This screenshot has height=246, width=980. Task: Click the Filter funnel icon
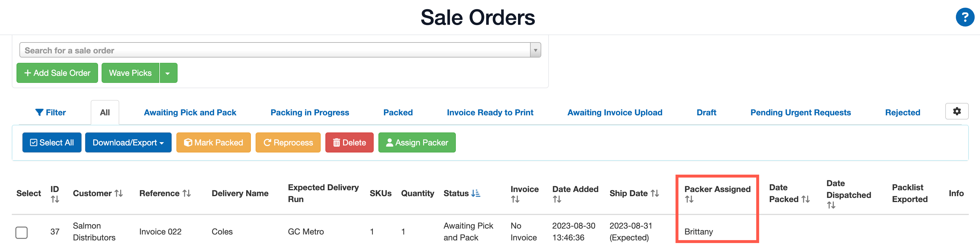(x=39, y=112)
